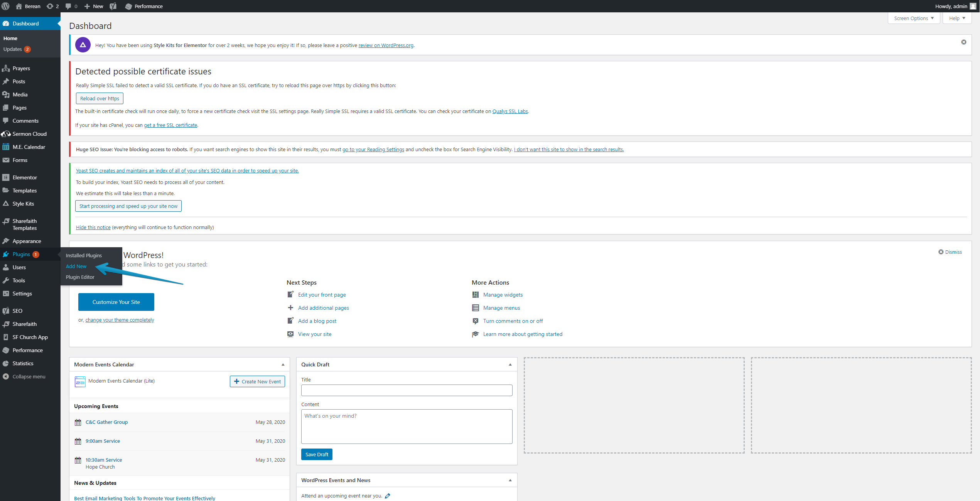Click the Sermon Cloud sidebar icon

(x=6, y=134)
